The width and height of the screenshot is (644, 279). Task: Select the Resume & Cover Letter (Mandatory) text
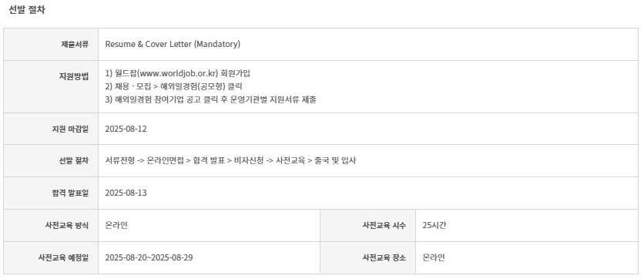coord(173,44)
